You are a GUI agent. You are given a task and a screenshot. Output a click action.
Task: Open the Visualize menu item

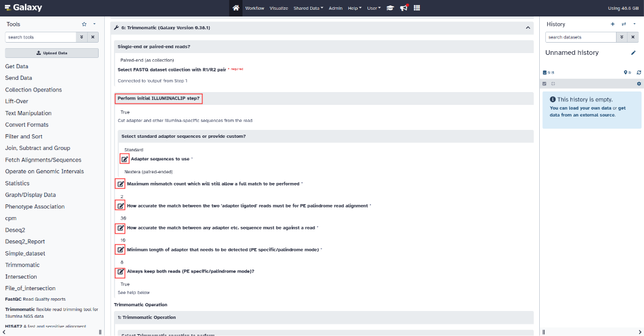(x=278, y=8)
